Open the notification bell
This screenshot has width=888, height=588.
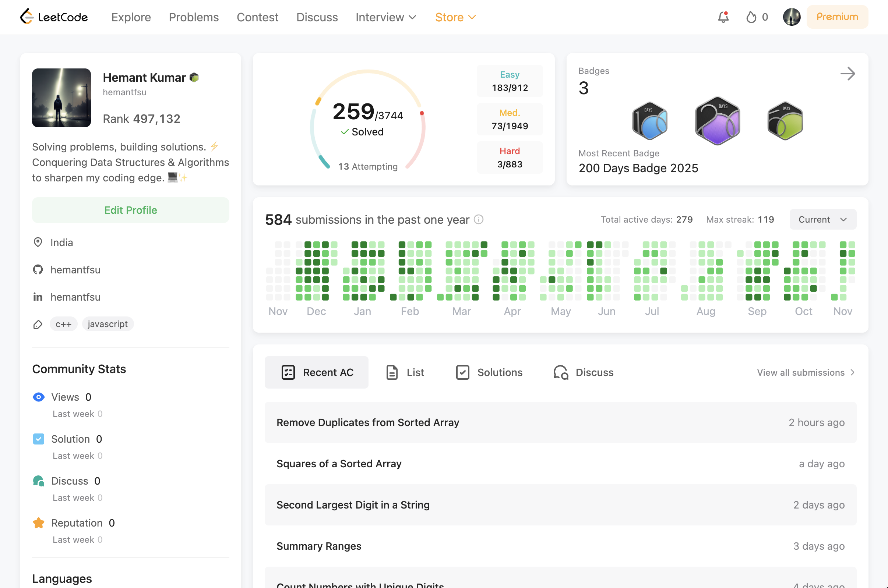pyautogui.click(x=723, y=17)
